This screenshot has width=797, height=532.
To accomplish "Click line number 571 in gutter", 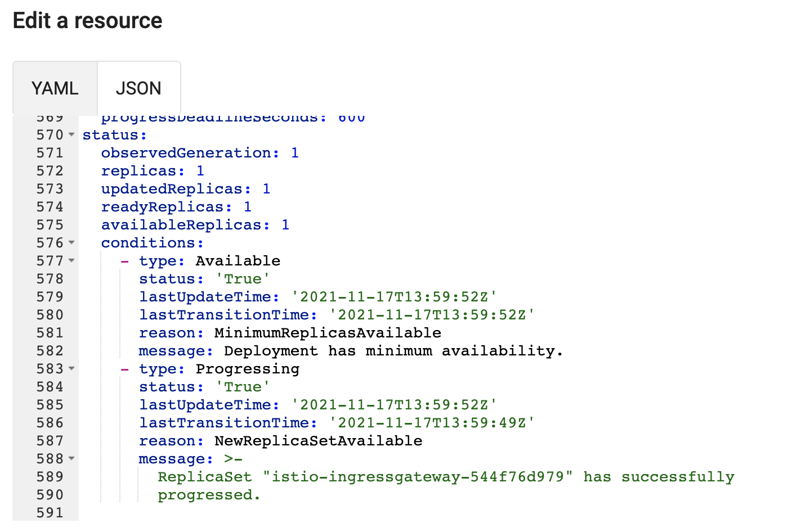I will click(x=50, y=153).
